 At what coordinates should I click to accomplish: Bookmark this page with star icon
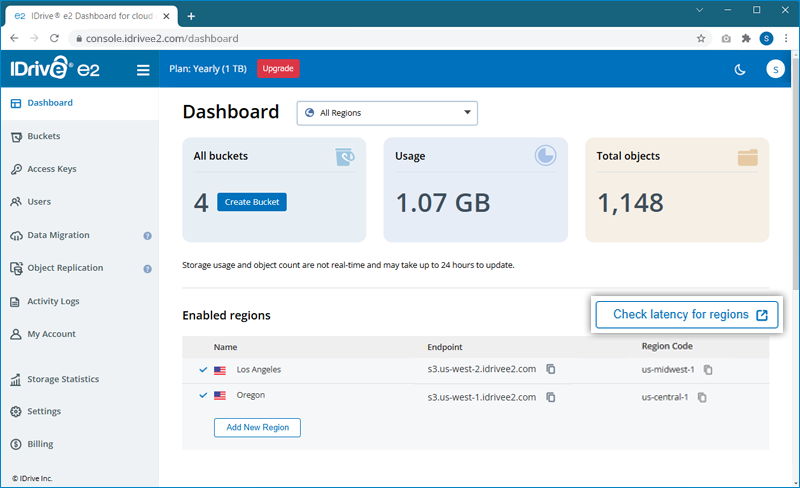[701, 38]
